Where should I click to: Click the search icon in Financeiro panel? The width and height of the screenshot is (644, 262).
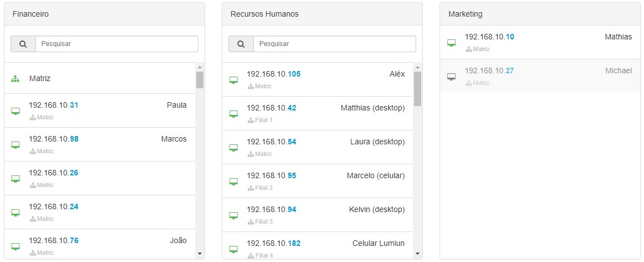coord(23,44)
